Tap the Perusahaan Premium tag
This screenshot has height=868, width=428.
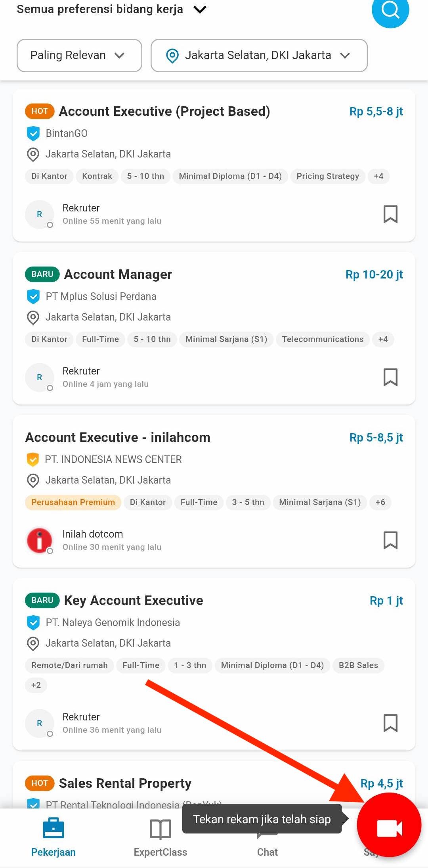73,502
